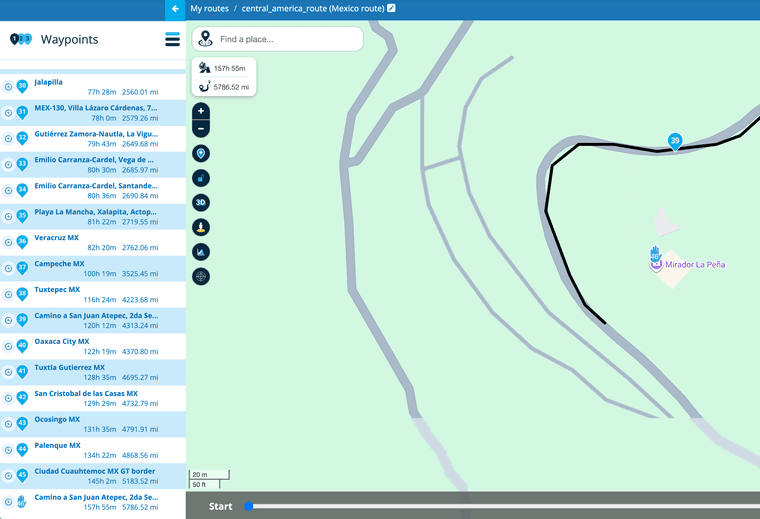
Task: Click the route timeline slider handle
Action: (249, 506)
